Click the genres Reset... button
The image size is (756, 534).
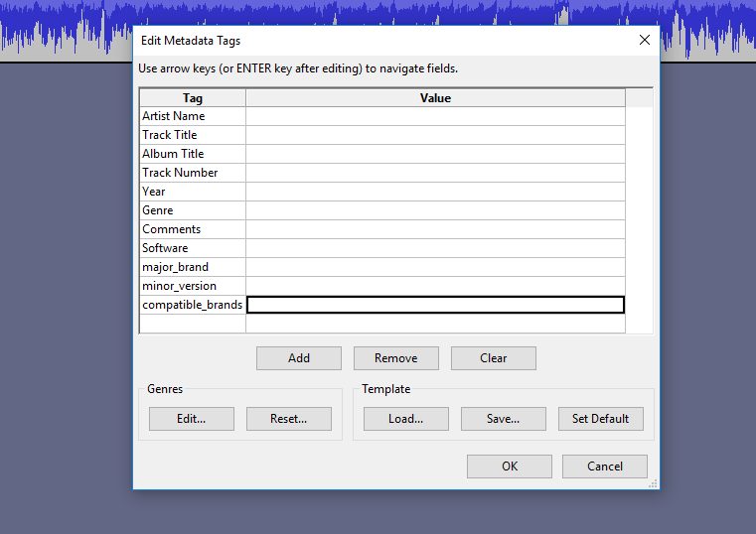coord(289,419)
